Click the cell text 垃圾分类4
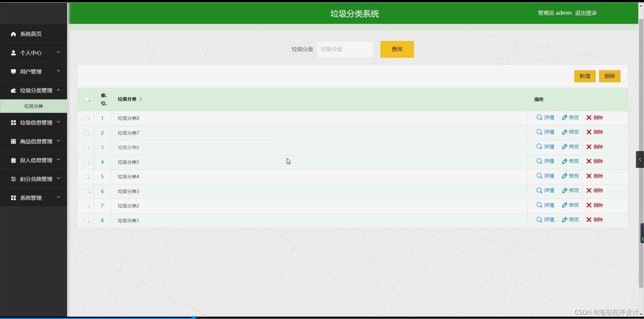 tap(128, 177)
